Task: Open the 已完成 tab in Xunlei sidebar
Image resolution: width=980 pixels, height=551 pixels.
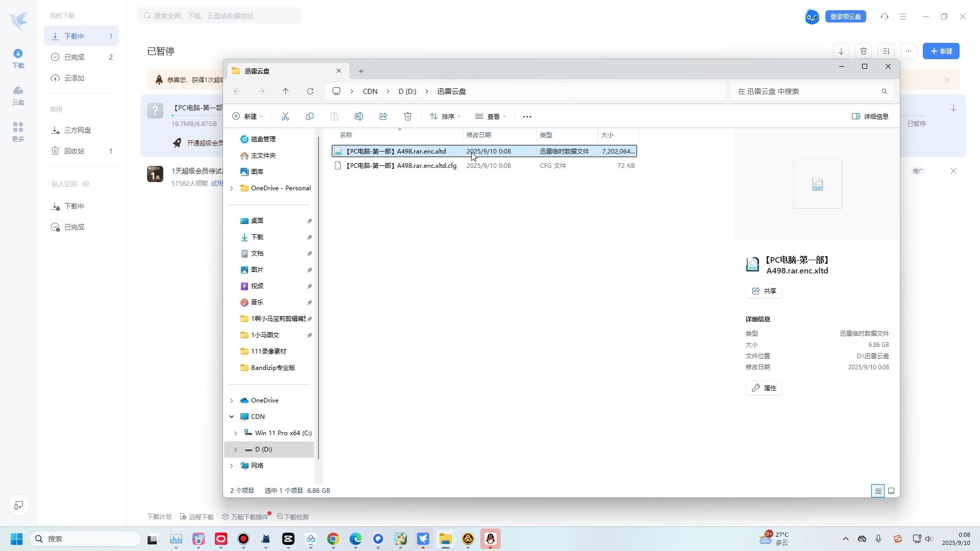Action: pyautogui.click(x=75, y=57)
